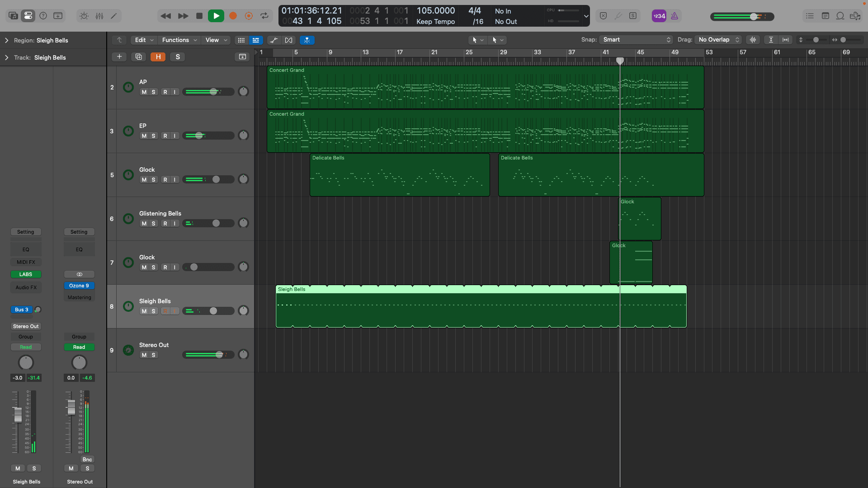Screen dimensions: 868x488
Task: Click the Stereo Out output slot
Action: pos(26,326)
